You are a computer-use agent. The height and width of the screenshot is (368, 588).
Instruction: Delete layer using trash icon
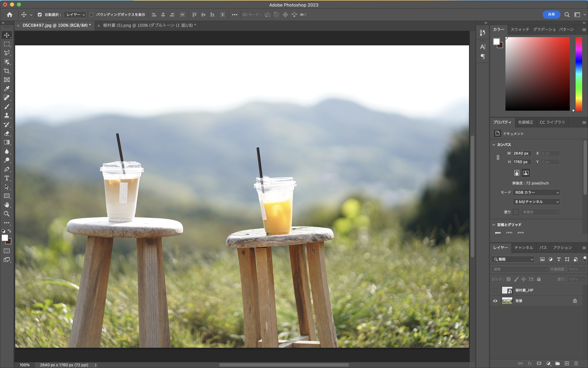(x=576, y=363)
